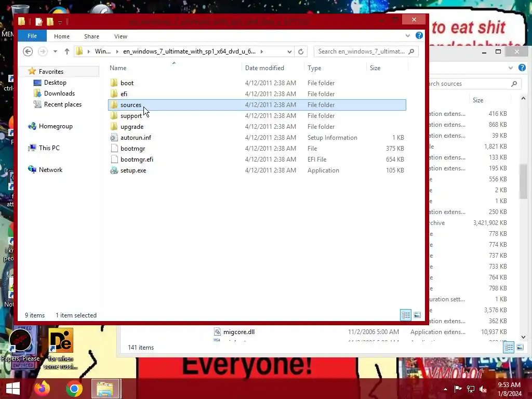Image resolution: width=532 pixels, height=399 pixels.
Task: Switch to the Home ribbon tab
Action: click(x=62, y=36)
